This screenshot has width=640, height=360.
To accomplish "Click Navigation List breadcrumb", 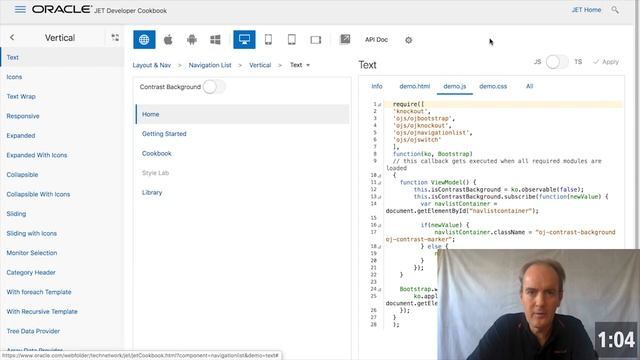I will pyautogui.click(x=210, y=65).
